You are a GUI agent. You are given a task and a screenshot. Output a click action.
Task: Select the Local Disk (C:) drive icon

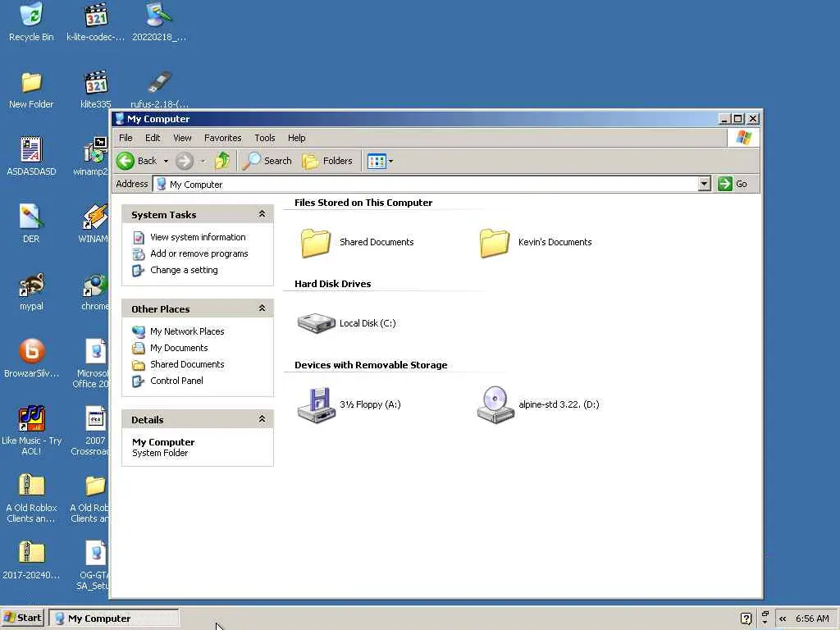click(x=316, y=323)
